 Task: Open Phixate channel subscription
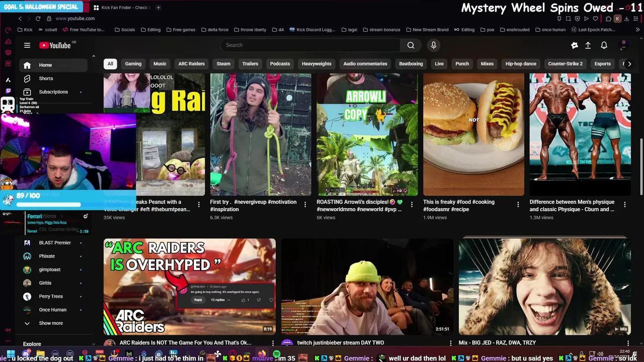[53, 256]
